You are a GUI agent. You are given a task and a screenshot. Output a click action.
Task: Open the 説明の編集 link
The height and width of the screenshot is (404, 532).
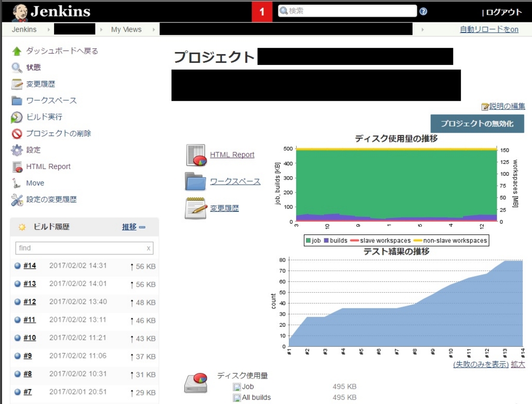[507, 106]
